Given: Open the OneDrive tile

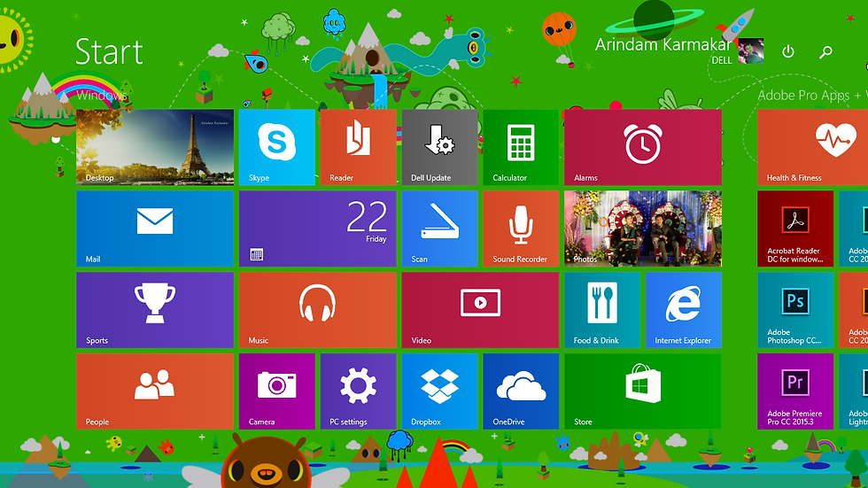Looking at the screenshot, I should coord(521,391).
